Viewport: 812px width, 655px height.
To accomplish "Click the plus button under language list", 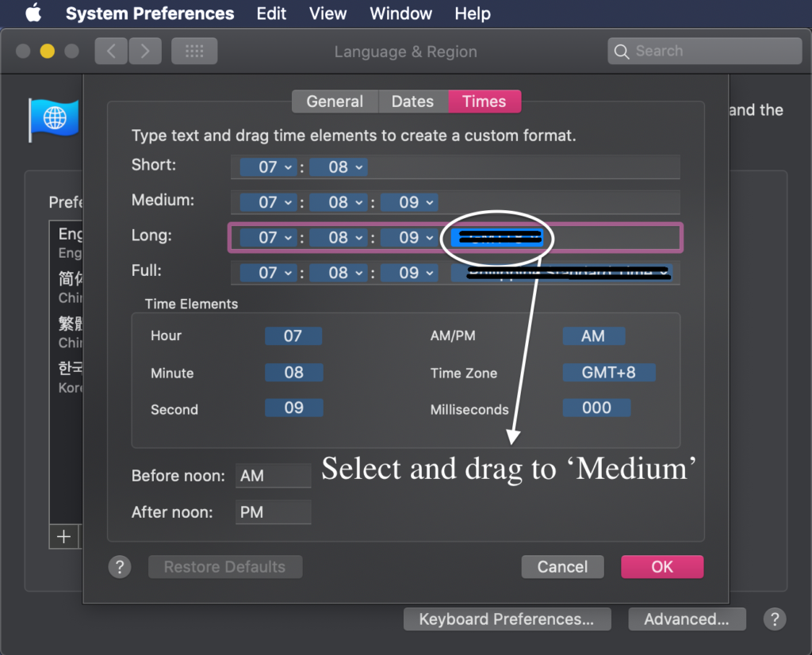I will point(63,537).
